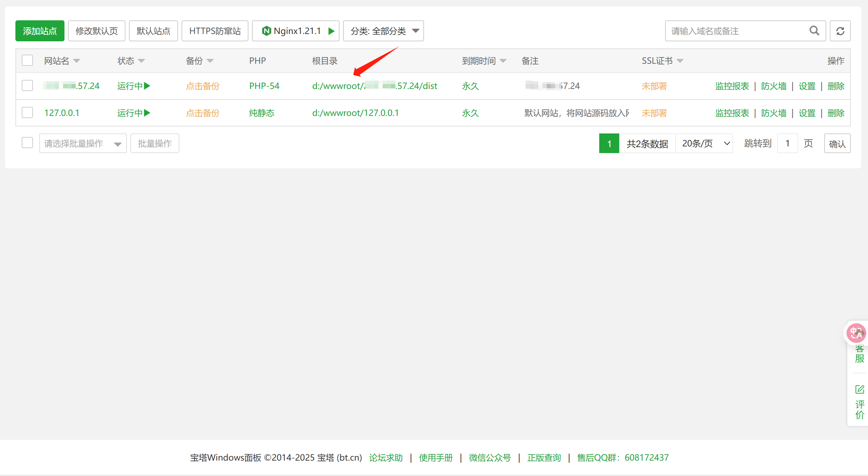Image resolution: width=868 pixels, height=476 pixels.
Task: Click the refresh site list icon
Action: pos(840,31)
